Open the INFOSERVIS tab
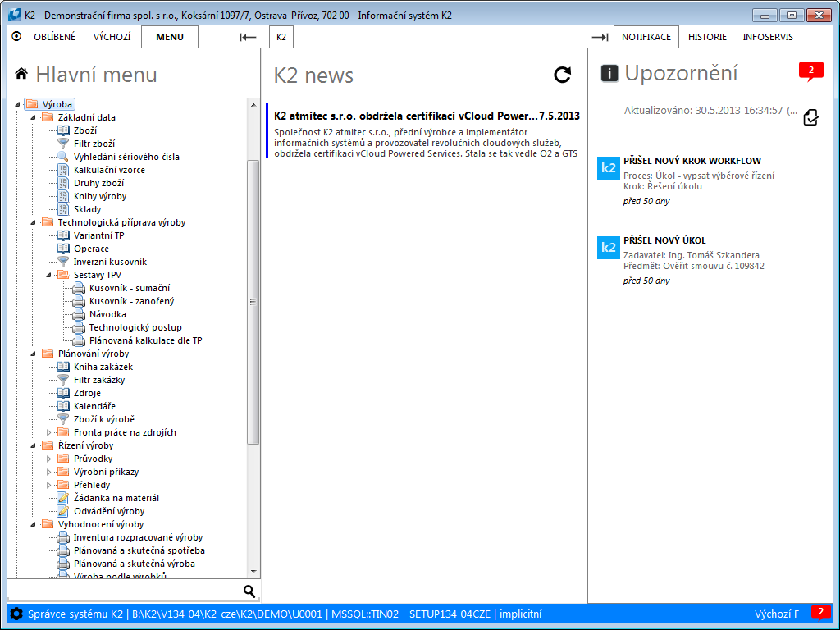Screen dimensions: 840x630 pos(768,37)
